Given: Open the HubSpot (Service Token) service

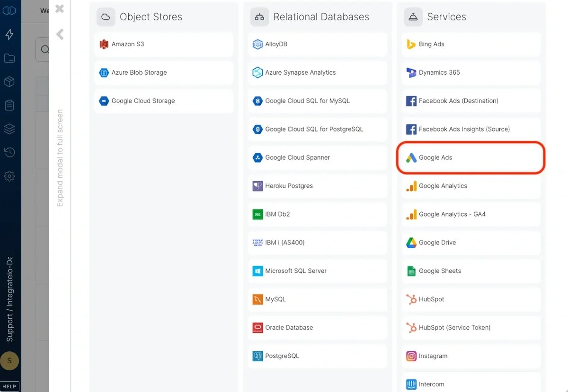Looking at the screenshot, I should point(470,327).
